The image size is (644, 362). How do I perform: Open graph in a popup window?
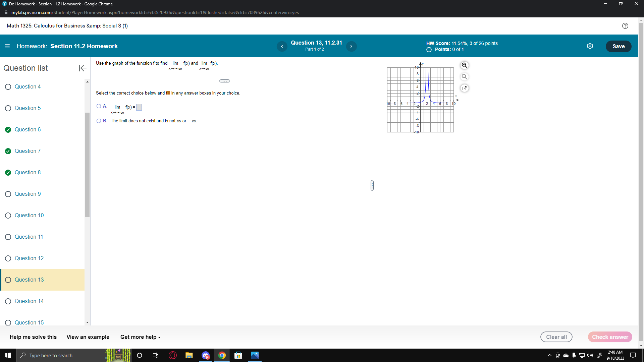(464, 88)
